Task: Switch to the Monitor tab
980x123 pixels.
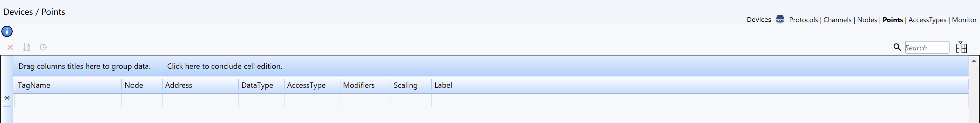Action: click(x=964, y=20)
